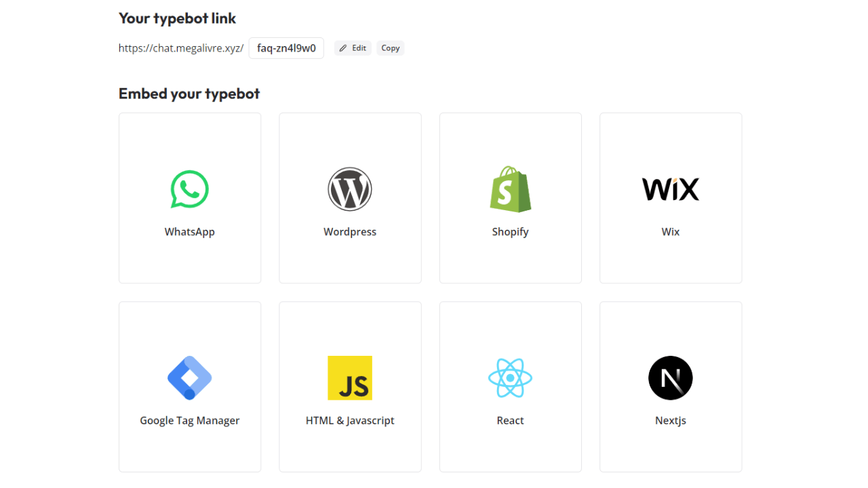868x488 pixels.
Task: Edit the typebot link slug
Action: [353, 48]
